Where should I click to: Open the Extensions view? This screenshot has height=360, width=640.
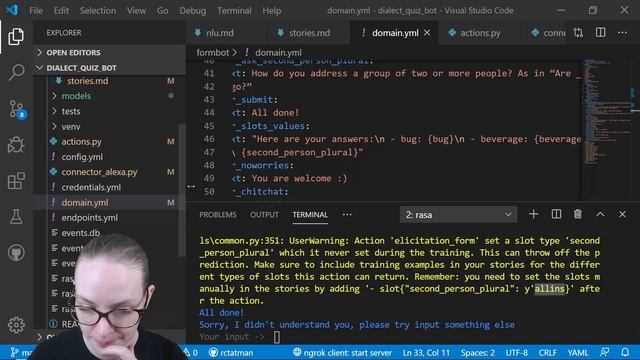click(x=16, y=180)
